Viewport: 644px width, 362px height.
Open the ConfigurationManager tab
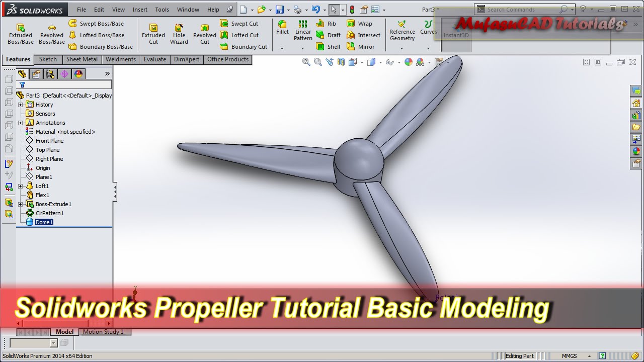[x=50, y=74]
